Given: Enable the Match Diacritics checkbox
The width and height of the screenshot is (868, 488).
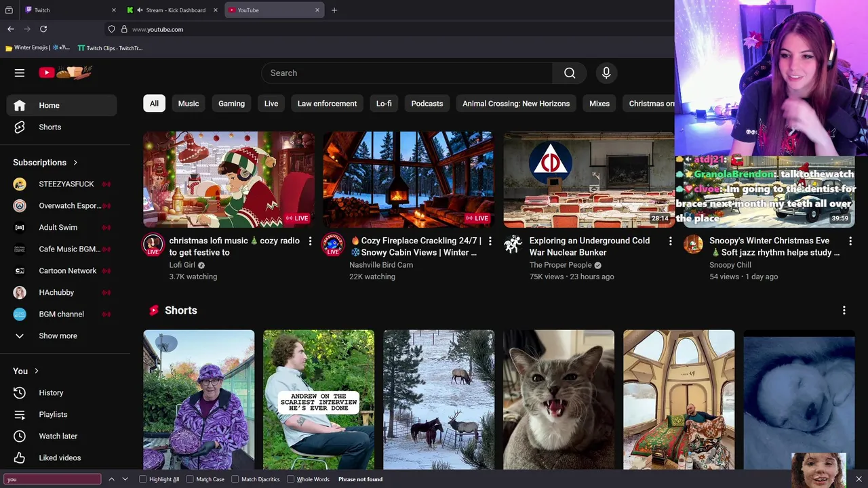Looking at the screenshot, I should pos(235,479).
